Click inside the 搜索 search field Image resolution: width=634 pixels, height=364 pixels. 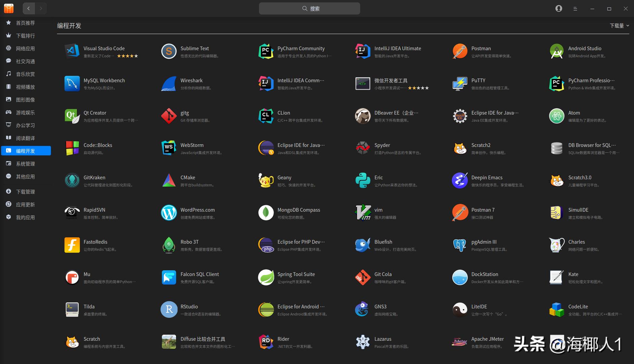click(x=309, y=8)
